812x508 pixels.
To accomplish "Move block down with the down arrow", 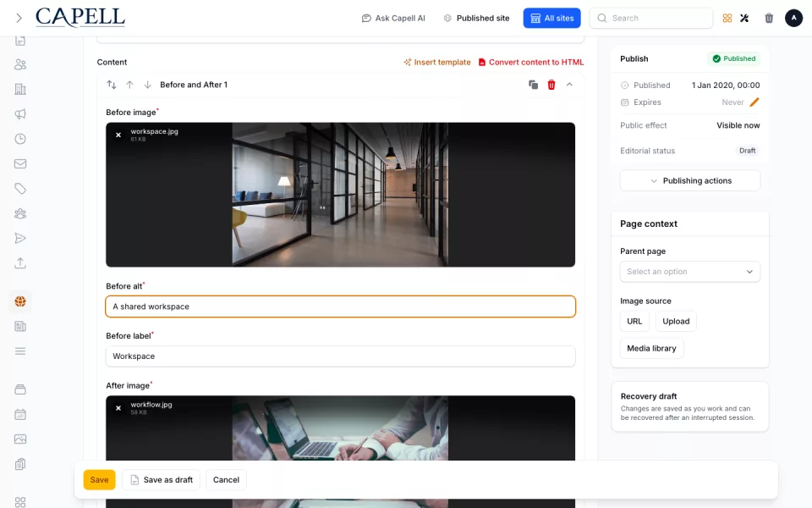I will [147, 85].
